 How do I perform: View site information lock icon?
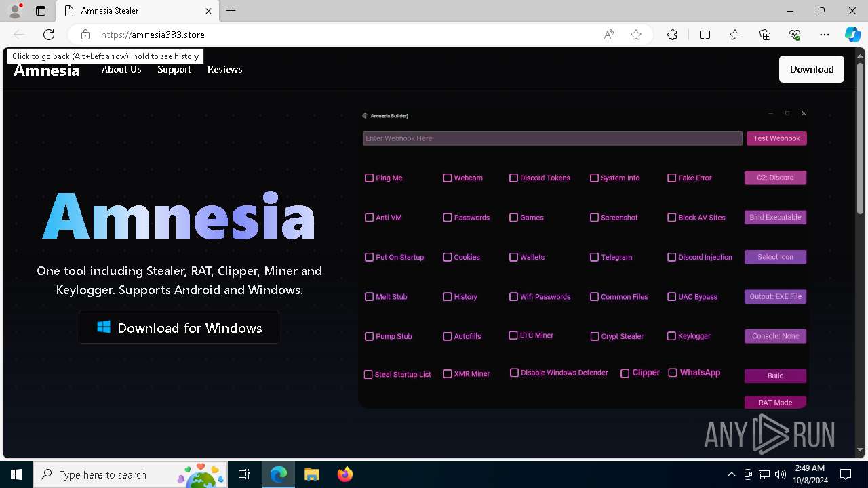point(85,35)
